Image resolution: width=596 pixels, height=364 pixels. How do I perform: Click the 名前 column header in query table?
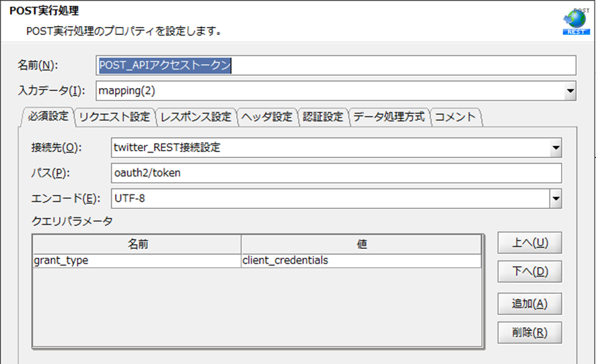[137, 244]
